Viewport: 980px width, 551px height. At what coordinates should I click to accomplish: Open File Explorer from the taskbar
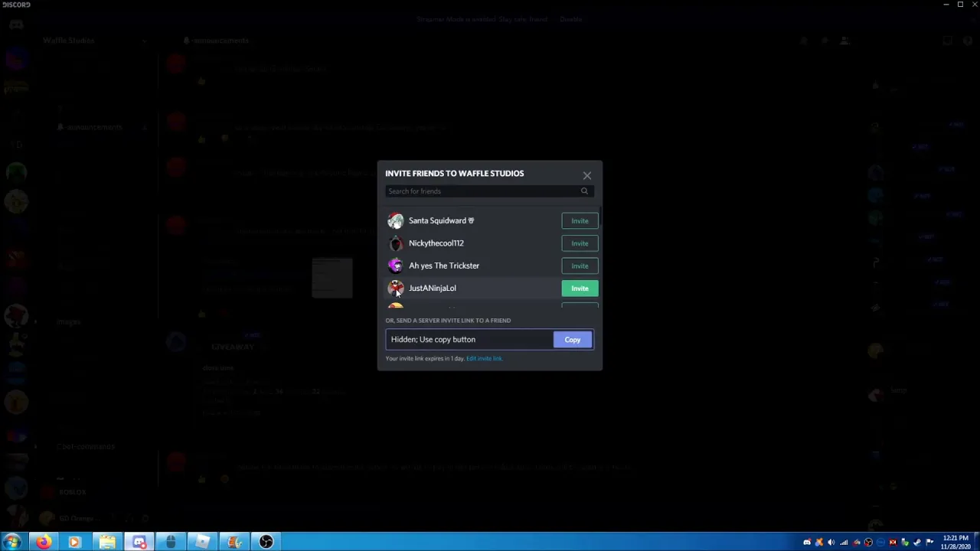tap(107, 542)
